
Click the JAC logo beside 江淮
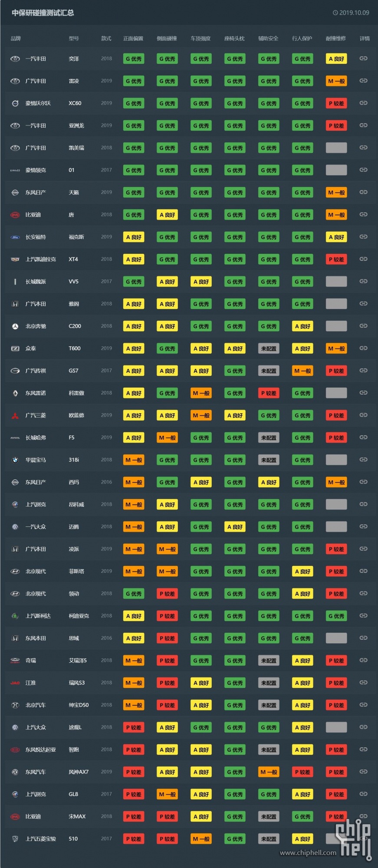click(15, 683)
